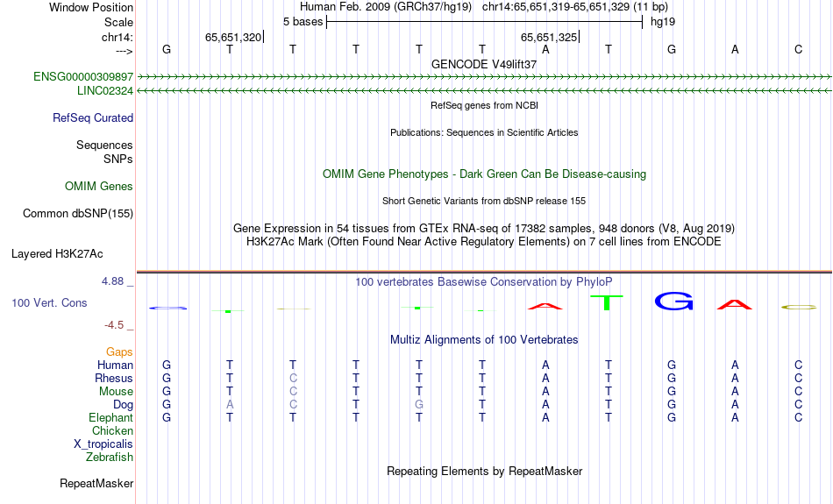Image resolution: width=833 pixels, height=504 pixels.
Task: Open Publications: Sequences in Scientific Articles title
Action: pos(484,132)
